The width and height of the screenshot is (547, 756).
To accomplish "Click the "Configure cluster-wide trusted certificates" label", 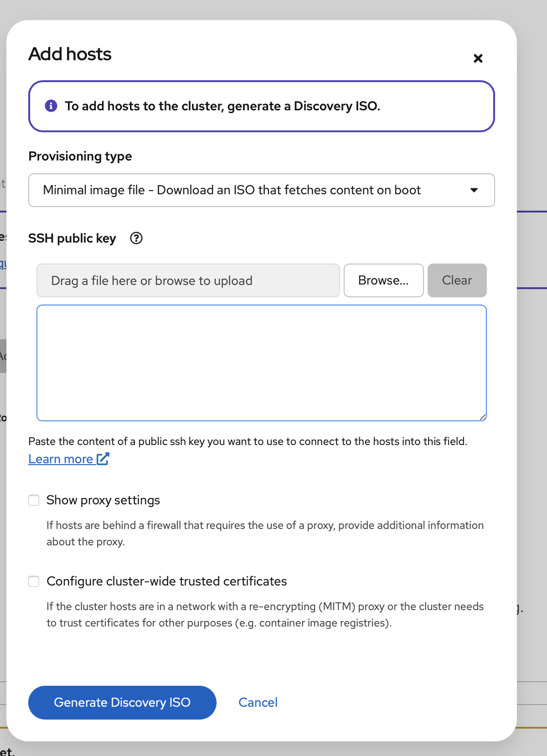I will click(167, 581).
